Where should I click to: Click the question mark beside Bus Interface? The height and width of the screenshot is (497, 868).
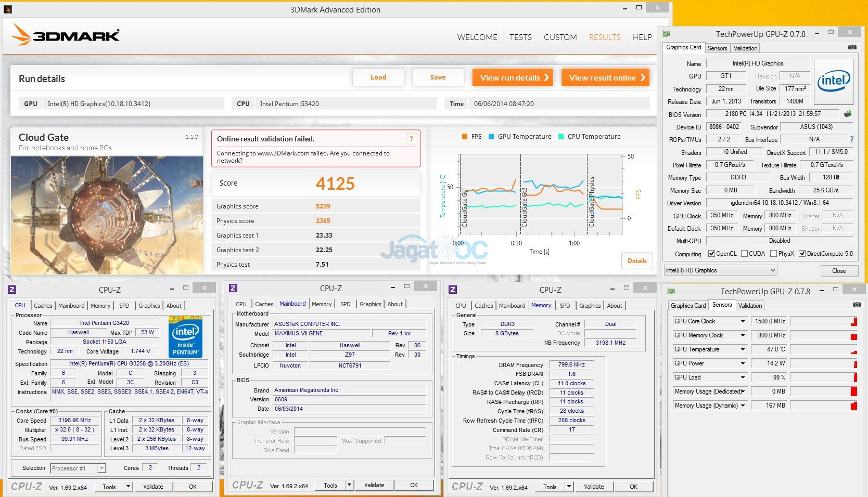coord(852,139)
